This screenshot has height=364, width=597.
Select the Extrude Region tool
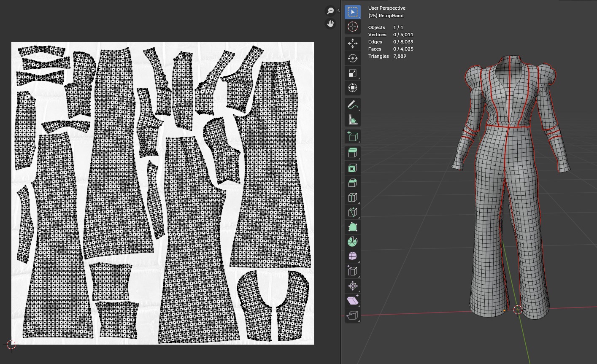coord(353,153)
